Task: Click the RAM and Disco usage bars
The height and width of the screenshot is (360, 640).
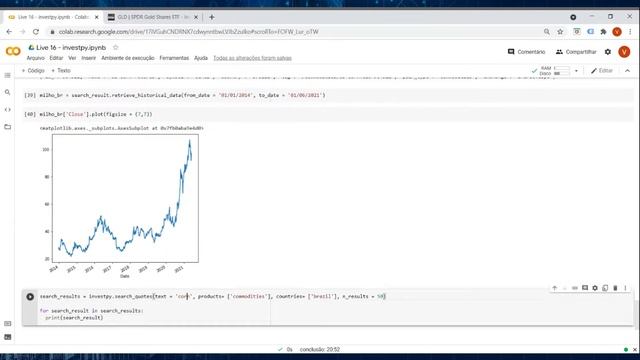Action: tap(555, 71)
